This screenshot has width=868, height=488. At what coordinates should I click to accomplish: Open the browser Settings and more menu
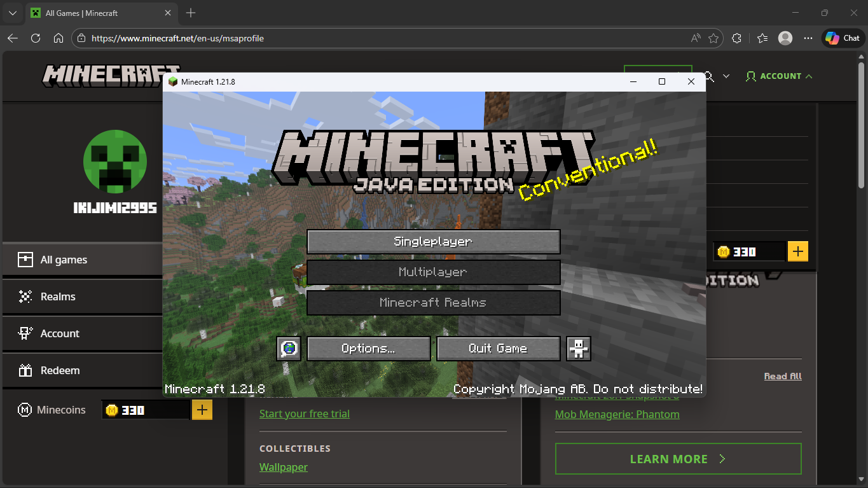coord(808,38)
